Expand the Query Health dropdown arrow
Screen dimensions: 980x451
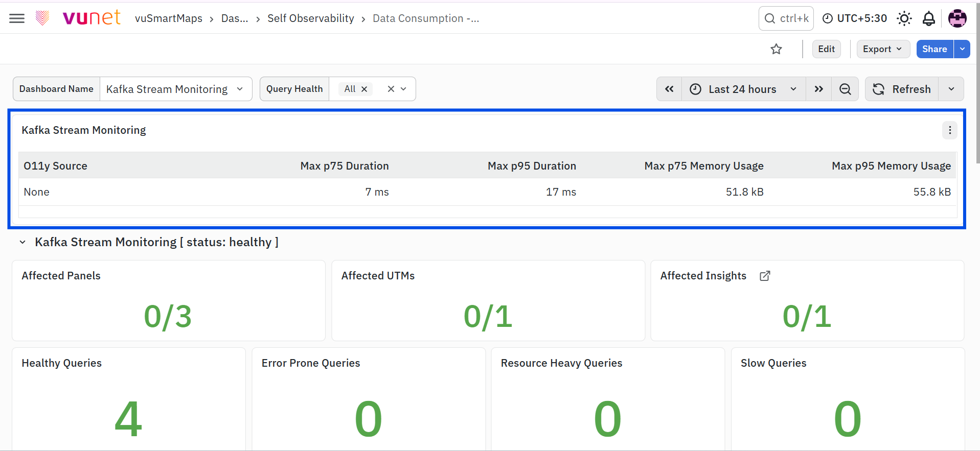pos(404,89)
